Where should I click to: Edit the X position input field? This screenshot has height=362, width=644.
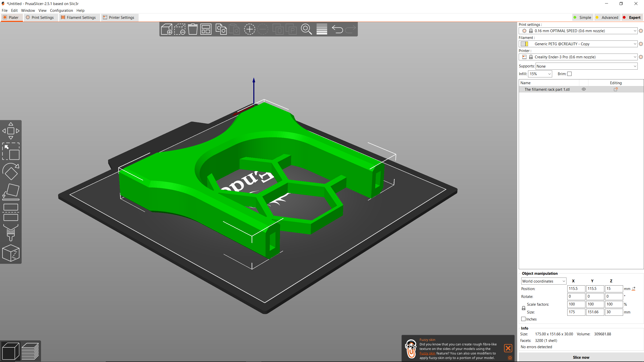click(576, 289)
